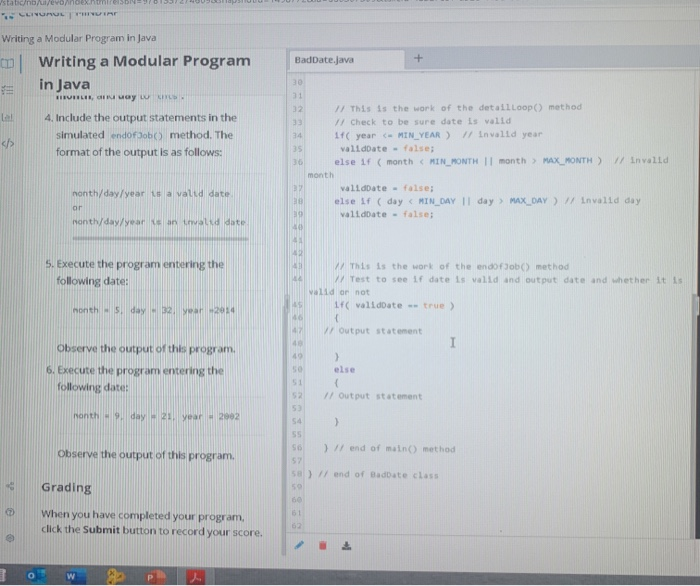Open the code brackets icon in sidebar
The height and width of the screenshot is (586, 700).
coord(8,144)
